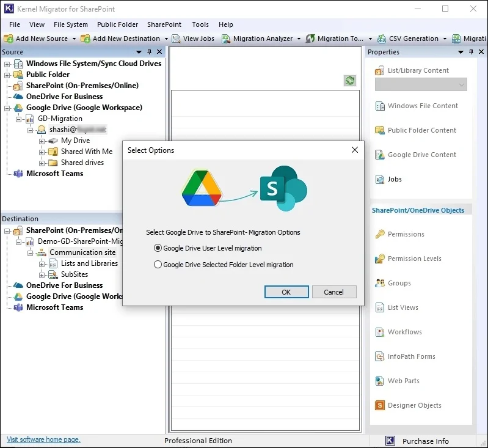This screenshot has height=448, width=488.
Task: Open the Visit software home page link
Action: 43,439
